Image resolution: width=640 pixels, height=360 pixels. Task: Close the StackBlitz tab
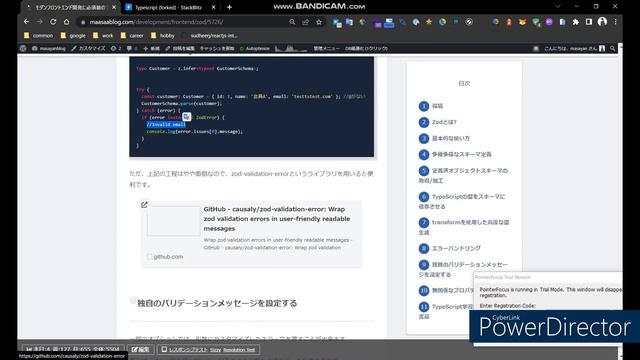point(213,7)
